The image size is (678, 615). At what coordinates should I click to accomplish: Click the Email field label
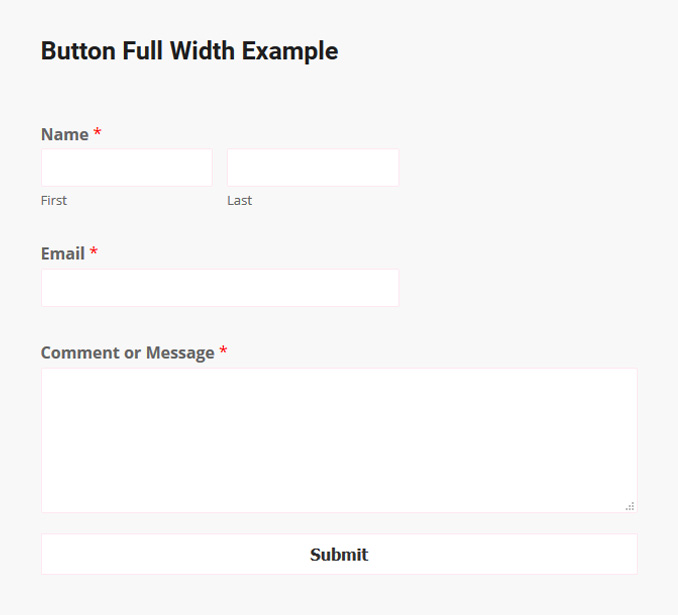pyautogui.click(x=62, y=254)
